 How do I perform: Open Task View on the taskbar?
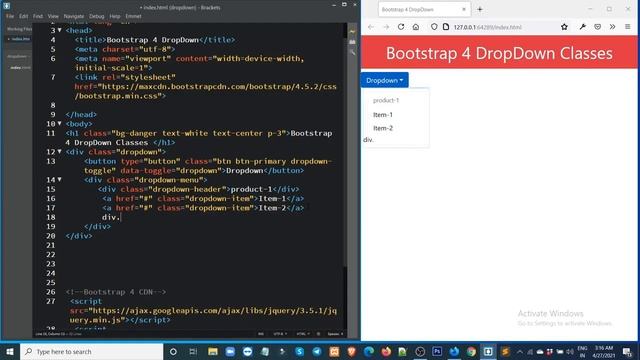[193, 351]
